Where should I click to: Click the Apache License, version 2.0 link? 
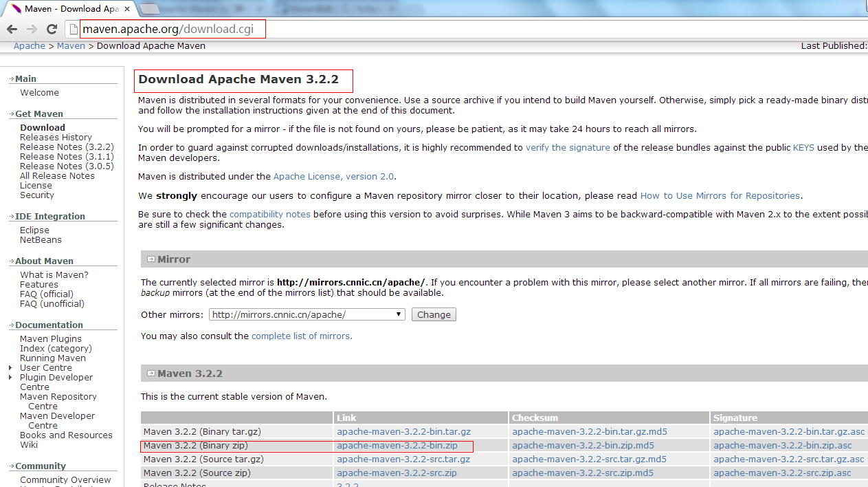coord(333,177)
